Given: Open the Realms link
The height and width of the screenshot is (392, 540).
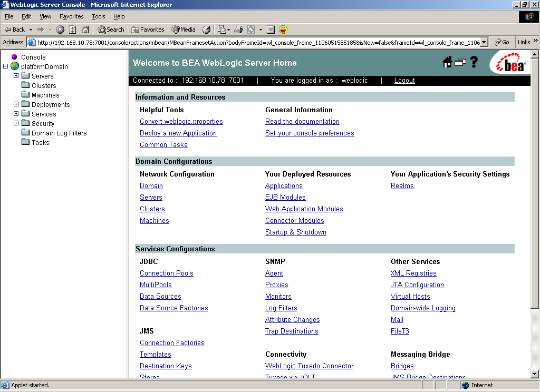Looking at the screenshot, I should tap(402, 186).
